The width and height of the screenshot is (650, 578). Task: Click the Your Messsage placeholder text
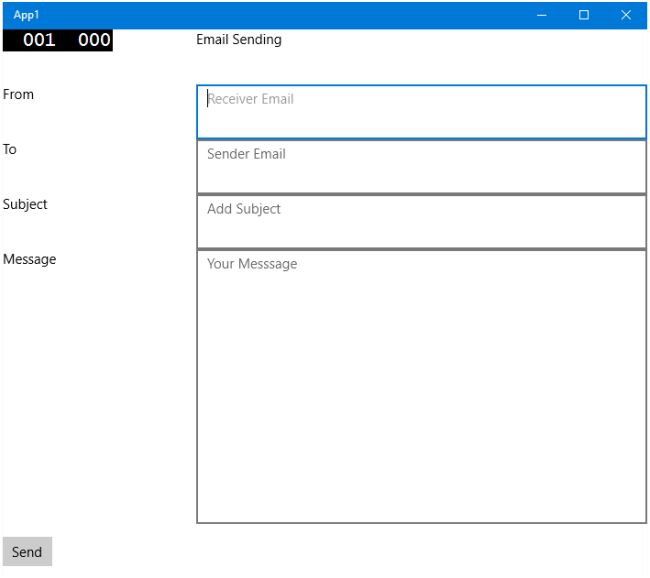tap(252, 264)
